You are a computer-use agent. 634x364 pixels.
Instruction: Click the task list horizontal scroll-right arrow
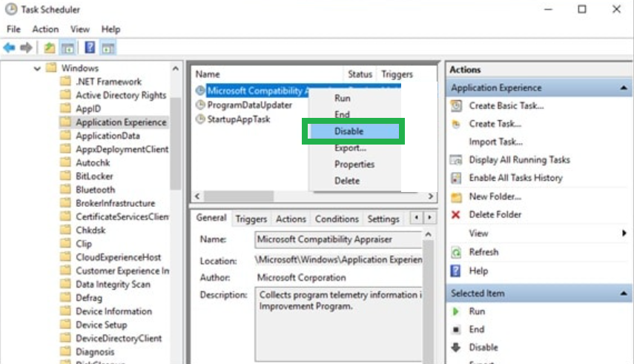tap(431, 196)
